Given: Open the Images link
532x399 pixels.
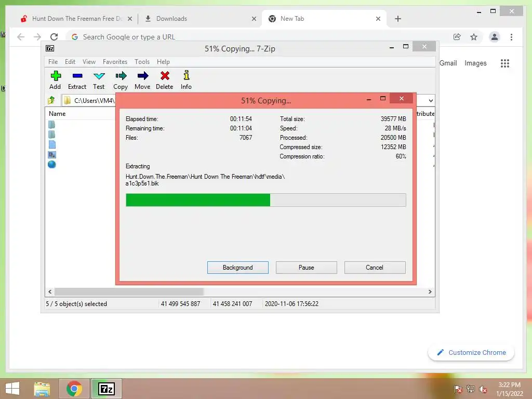Looking at the screenshot, I should 475,63.
